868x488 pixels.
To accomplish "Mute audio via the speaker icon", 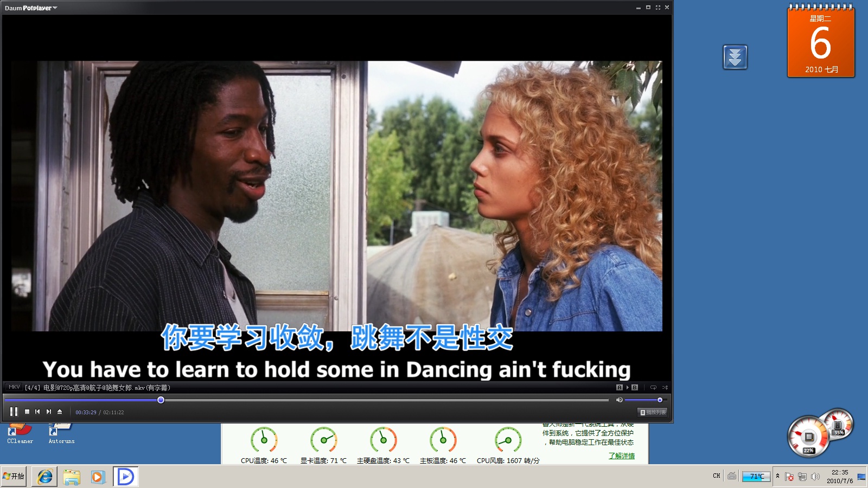I will tap(619, 400).
